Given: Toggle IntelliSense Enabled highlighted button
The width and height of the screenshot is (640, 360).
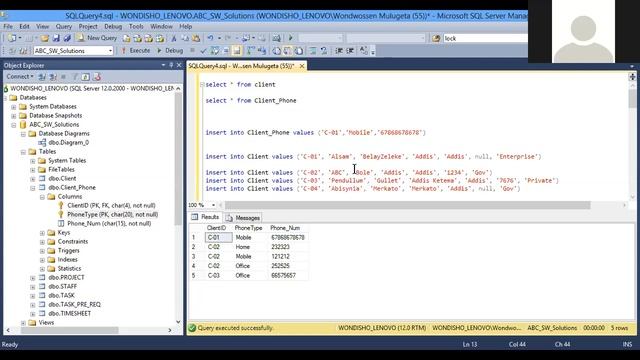Looking at the screenshot, I should (237, 51).
